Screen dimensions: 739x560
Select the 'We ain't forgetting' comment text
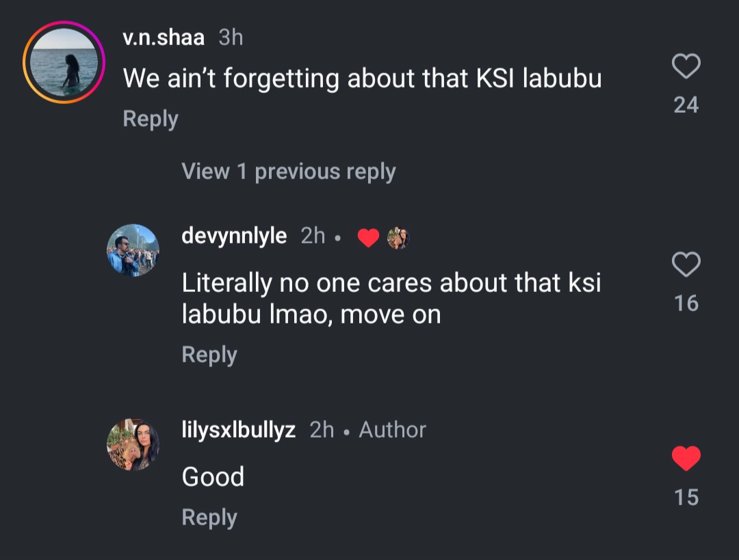pos(362,79)
